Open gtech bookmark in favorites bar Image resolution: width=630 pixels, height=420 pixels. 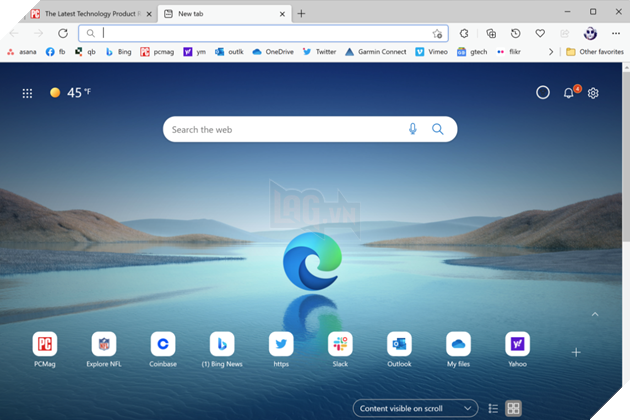coord(472,52)
